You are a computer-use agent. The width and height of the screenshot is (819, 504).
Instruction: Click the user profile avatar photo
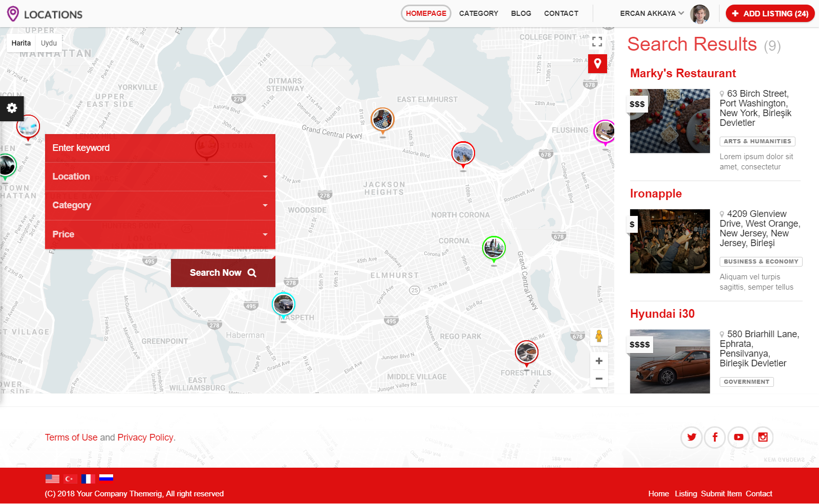click(700, 14)
